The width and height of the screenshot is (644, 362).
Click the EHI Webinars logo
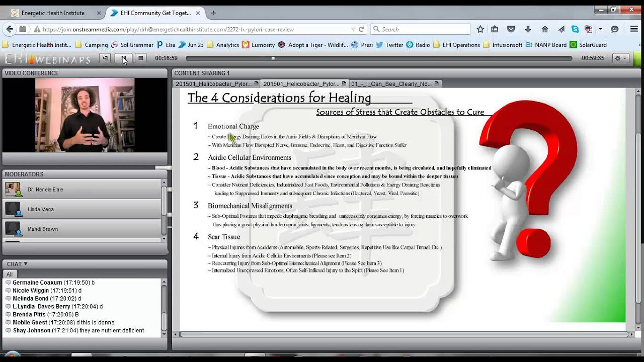48,59
